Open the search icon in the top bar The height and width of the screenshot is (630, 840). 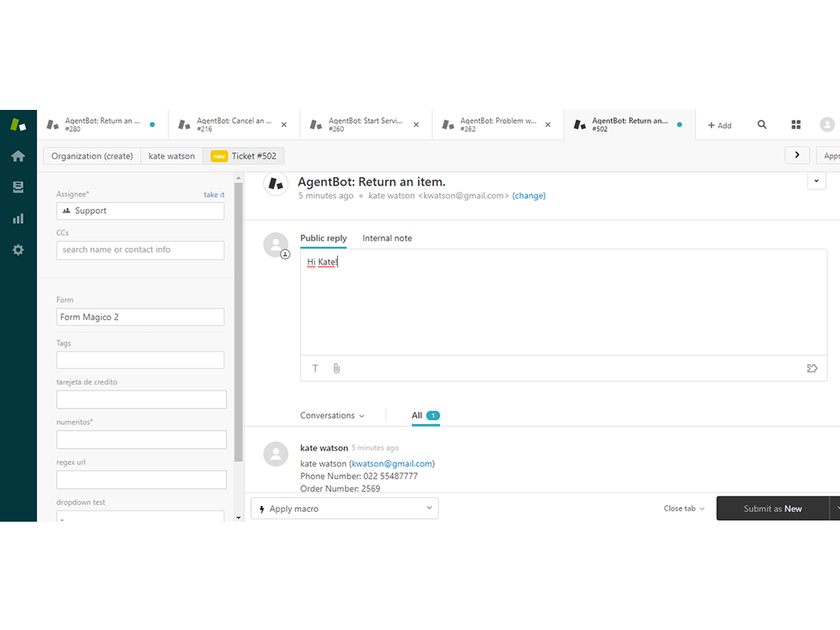[x=762, y=125]
